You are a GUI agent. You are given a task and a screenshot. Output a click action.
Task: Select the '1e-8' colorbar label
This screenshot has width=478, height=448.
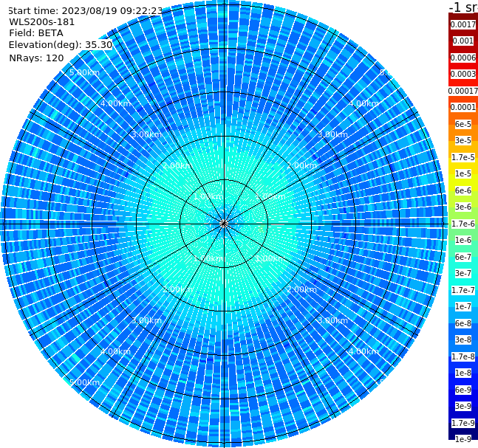tap(463, 373)
